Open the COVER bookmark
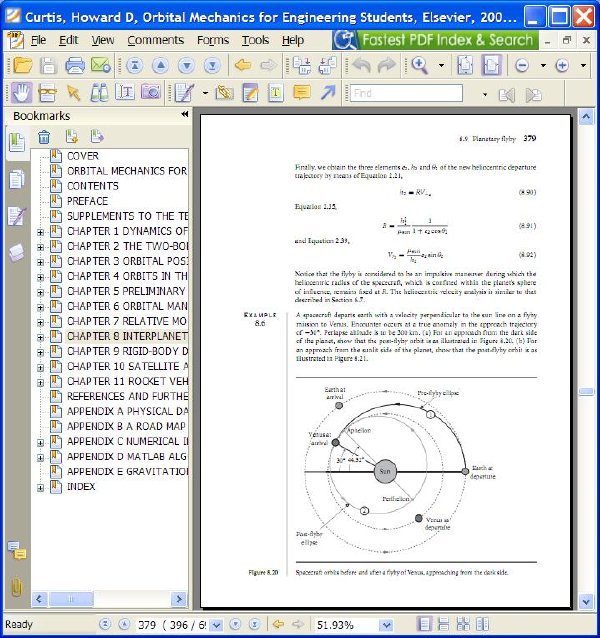600x638 pixels. [83, 156]
